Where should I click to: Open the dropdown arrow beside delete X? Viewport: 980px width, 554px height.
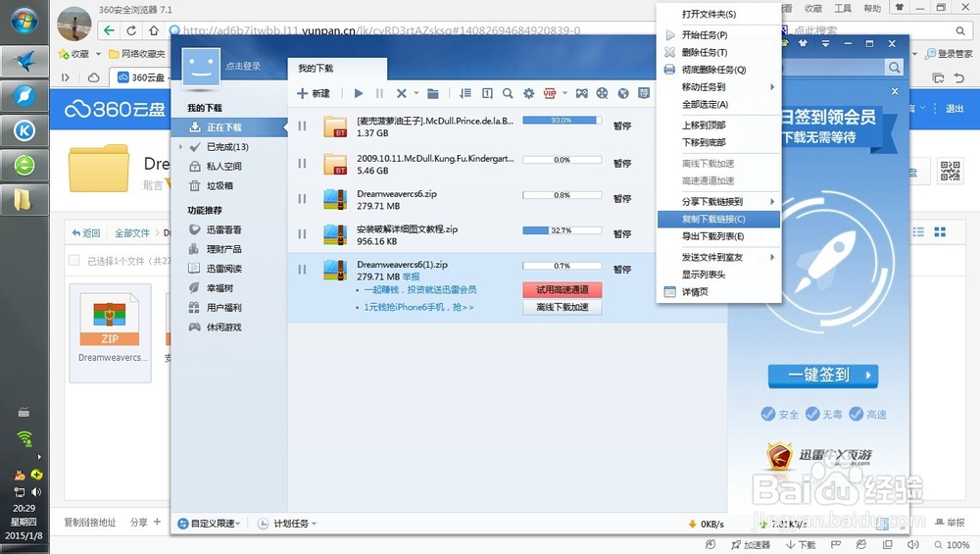click(416, 94)
